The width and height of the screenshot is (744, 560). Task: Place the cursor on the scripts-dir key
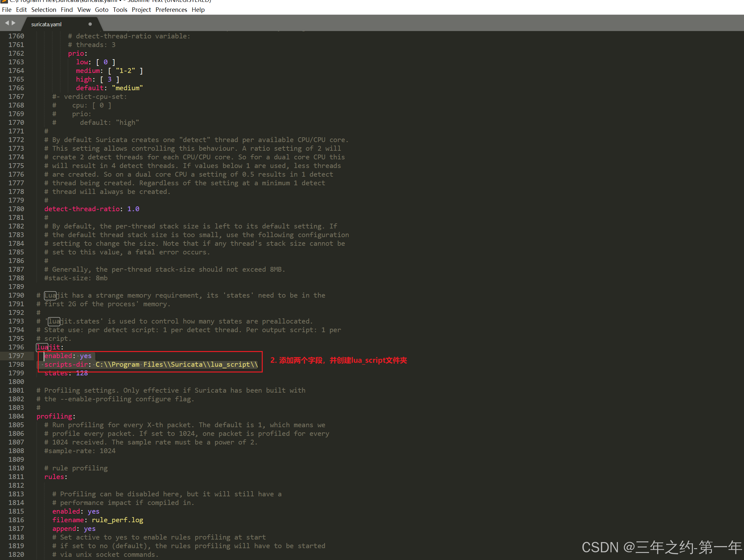(66, 364)
